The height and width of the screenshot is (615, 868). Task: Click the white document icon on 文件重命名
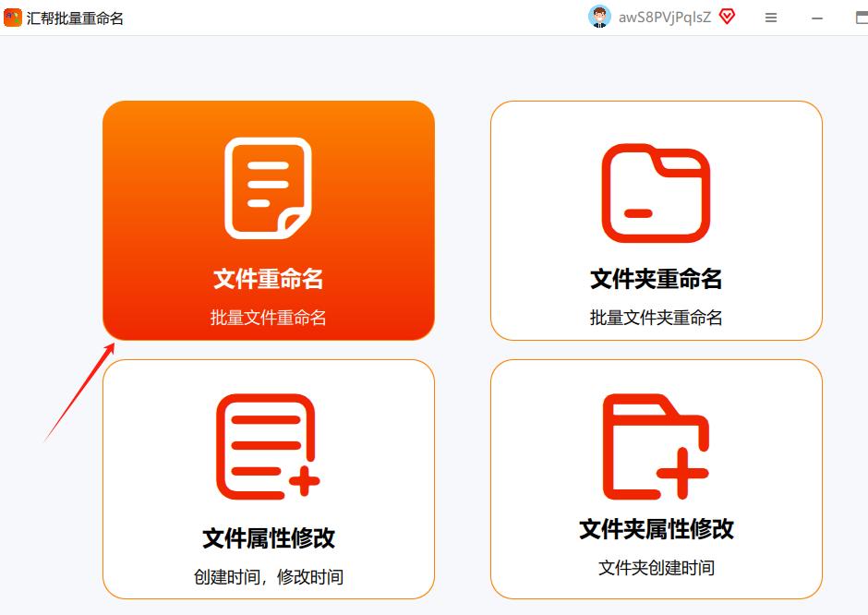tap(269, 188)
